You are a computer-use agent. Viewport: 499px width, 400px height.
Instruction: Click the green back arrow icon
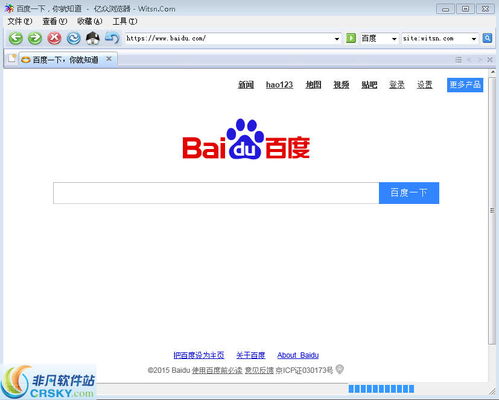[15, 38]
